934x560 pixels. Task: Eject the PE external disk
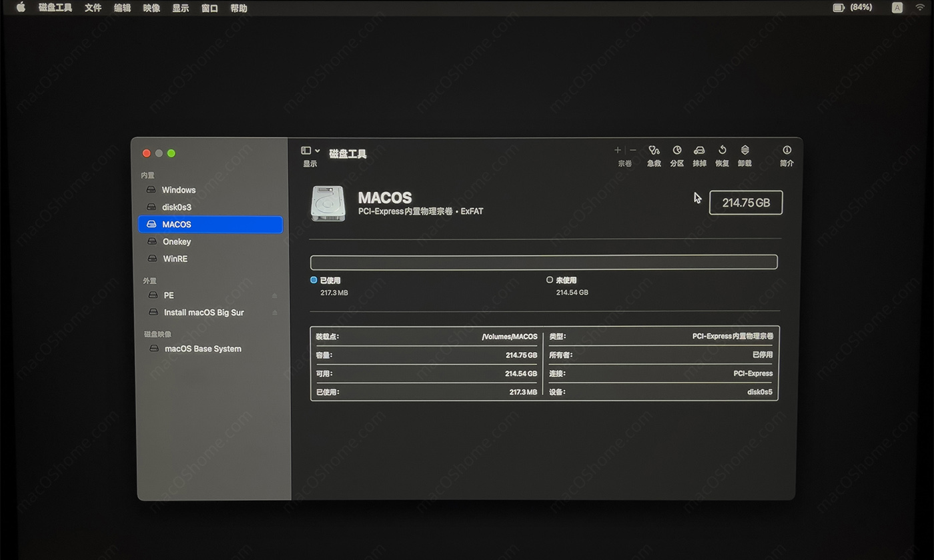coord(274,295)
